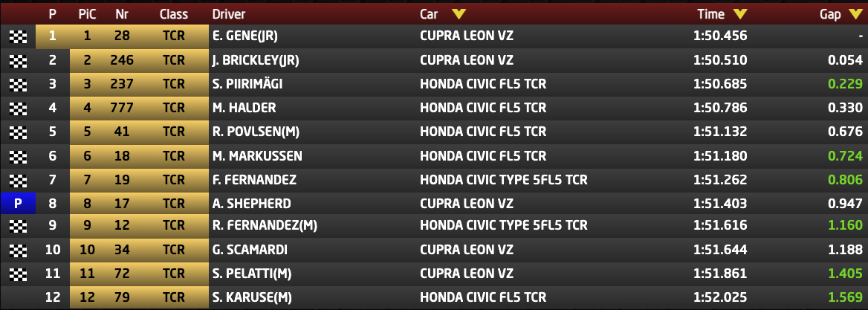Click the Class column header
The image size is (868, 310).
coord(173,13)
